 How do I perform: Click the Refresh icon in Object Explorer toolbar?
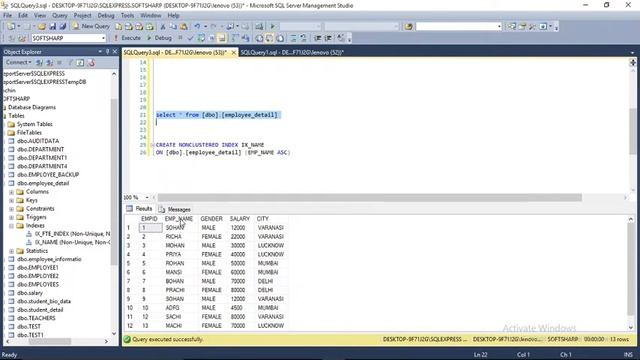click(x=80, y=62)
